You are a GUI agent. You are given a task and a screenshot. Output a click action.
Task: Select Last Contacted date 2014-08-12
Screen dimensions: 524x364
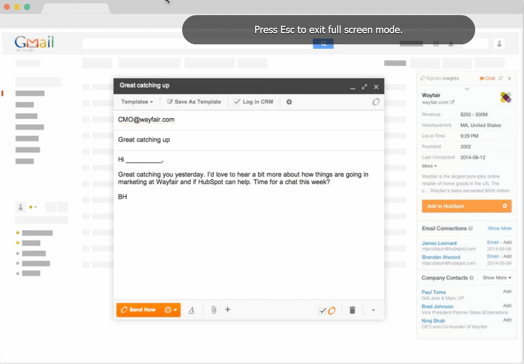tap(473, 157)
